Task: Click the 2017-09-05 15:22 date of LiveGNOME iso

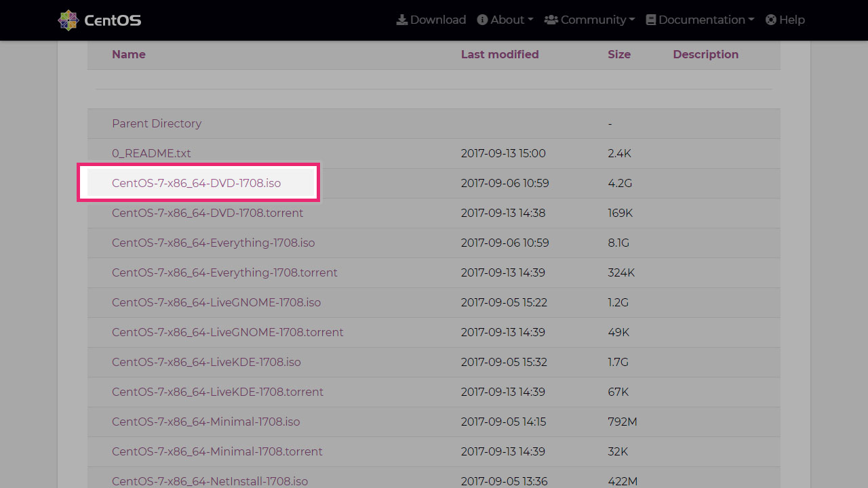Action: 504,302
